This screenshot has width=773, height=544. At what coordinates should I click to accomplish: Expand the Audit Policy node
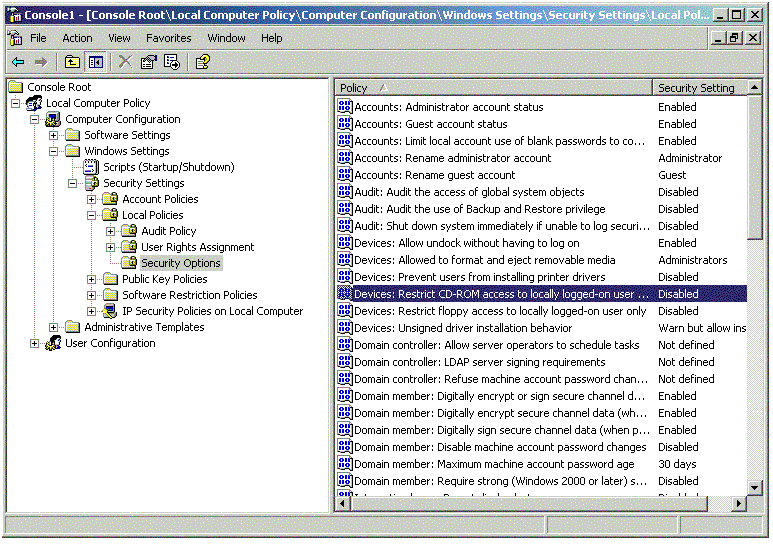pos(111,231)
